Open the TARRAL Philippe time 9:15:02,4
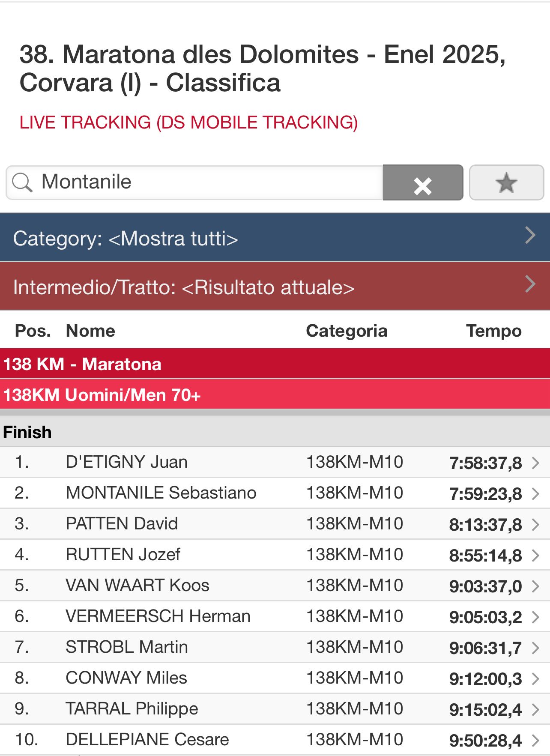Screen dimensions: 550x756 click(x=485, y=710)
